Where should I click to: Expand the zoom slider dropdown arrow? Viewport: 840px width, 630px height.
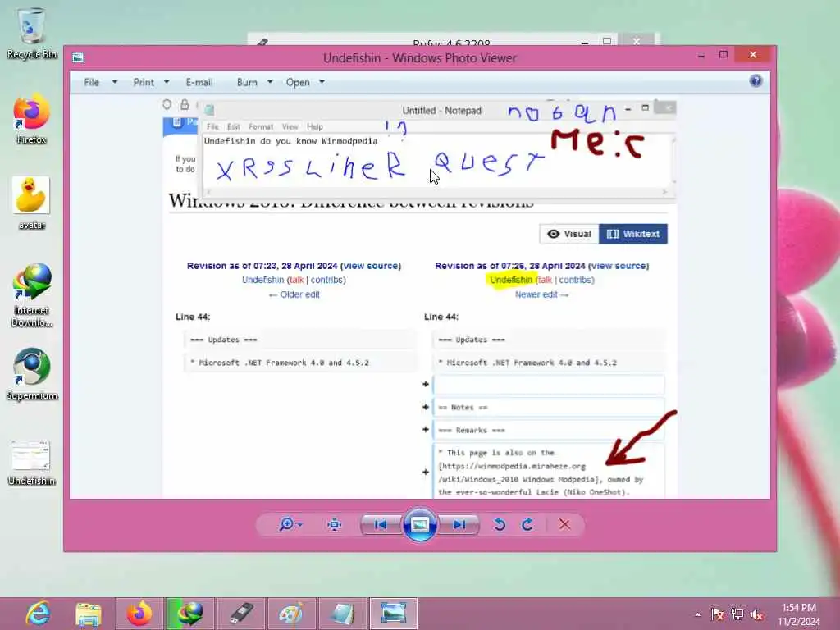(x=300, y=524)
